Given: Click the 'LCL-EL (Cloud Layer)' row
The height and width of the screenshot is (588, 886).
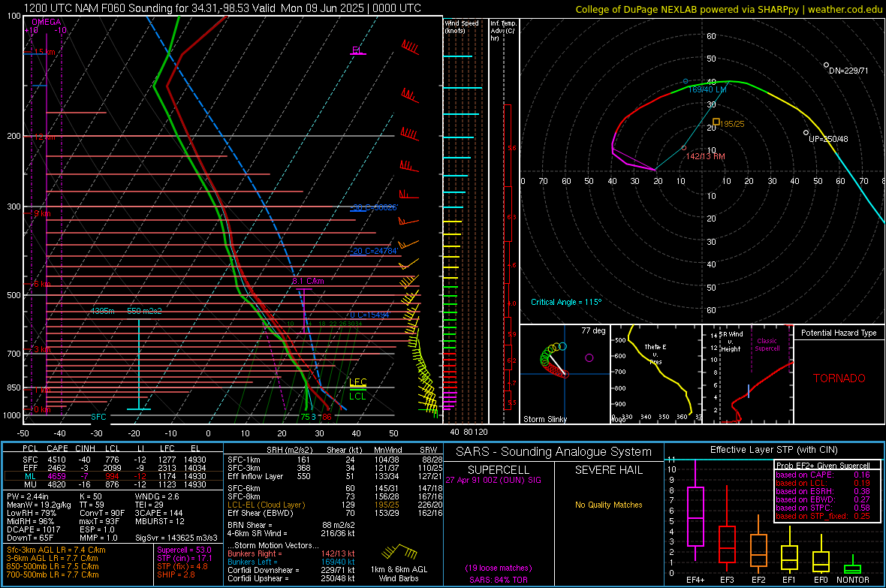Looking at the screenshot, I should tap(335, 505).
